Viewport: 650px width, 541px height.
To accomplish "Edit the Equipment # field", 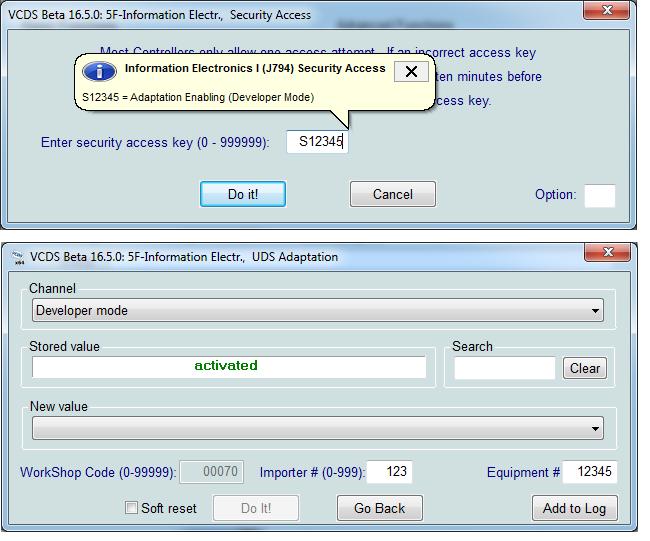I will click(x=589, y=472).
